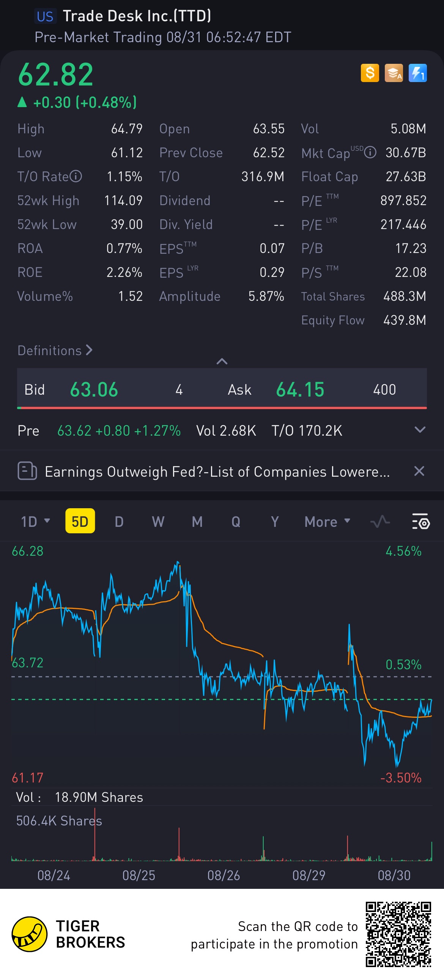Switch to the D daily chart tab

119,522
